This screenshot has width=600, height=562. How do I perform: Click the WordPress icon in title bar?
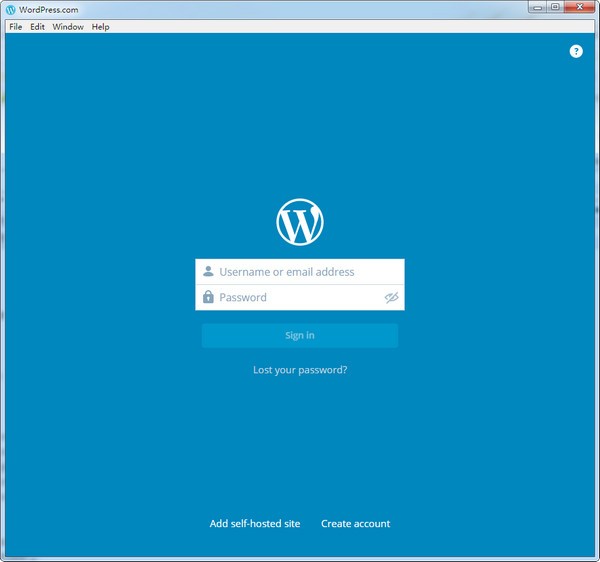pyautogui.click(x=11, y=10)
